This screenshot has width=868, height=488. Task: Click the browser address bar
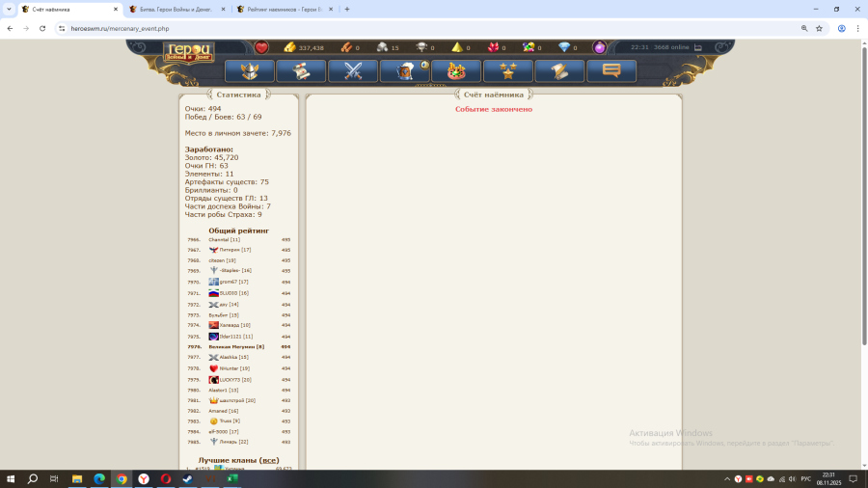[x=386, y=28]
